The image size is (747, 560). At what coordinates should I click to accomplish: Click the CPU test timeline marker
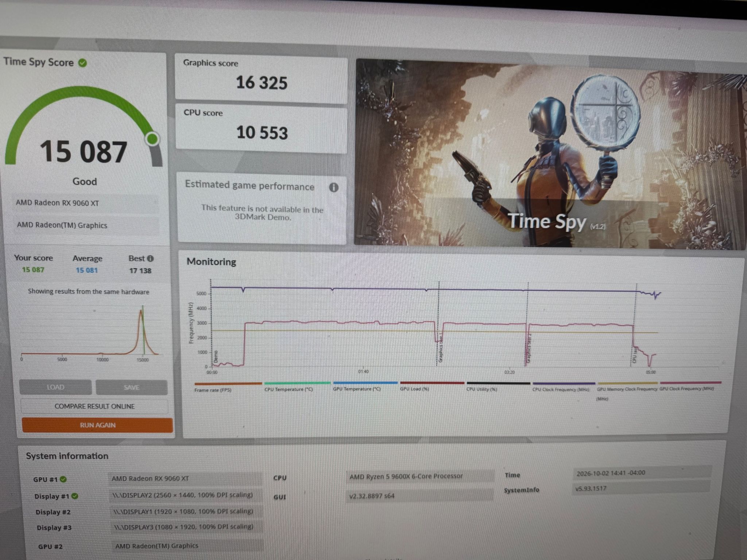click(635, 355)
